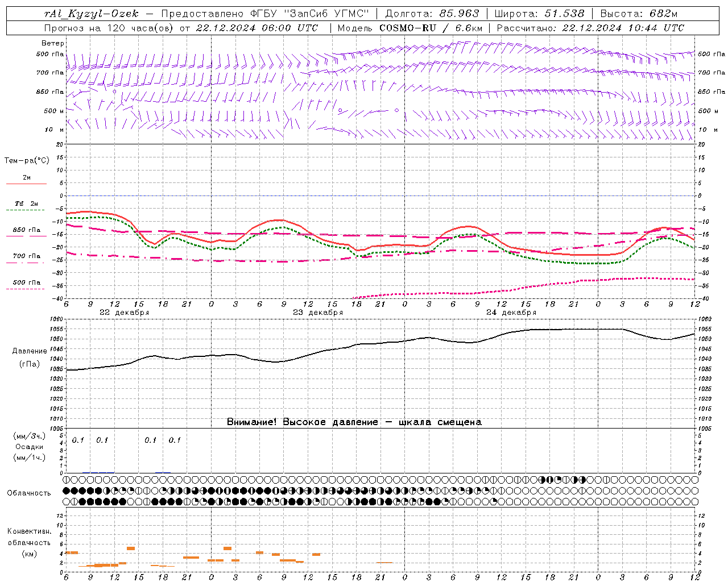Click the dashed legend line under 500 гПа
The height and width of the screenshot is (582, 728).
click(26, 289)
